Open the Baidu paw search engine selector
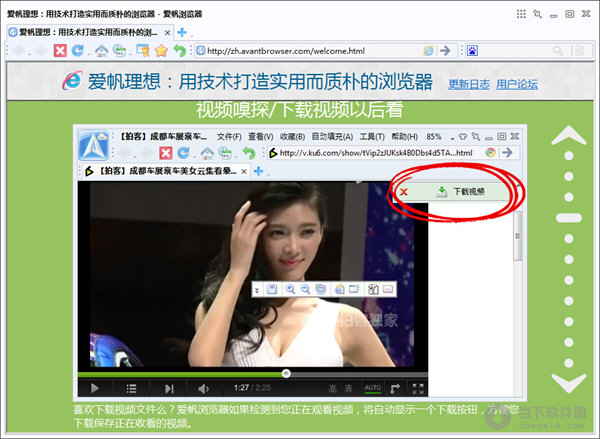This screenshot has height=439, width=600. pyautogui.click(x=472, y=51)
